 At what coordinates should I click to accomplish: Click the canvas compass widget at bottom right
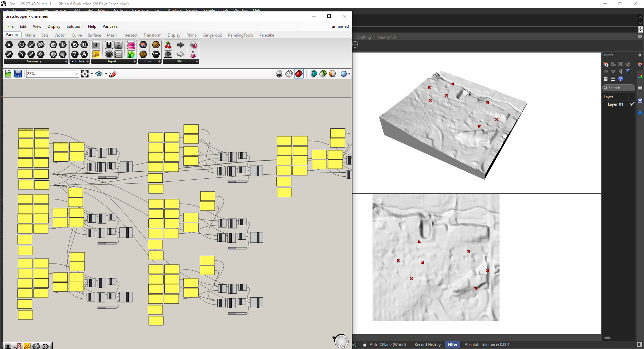tap(341, 341)
